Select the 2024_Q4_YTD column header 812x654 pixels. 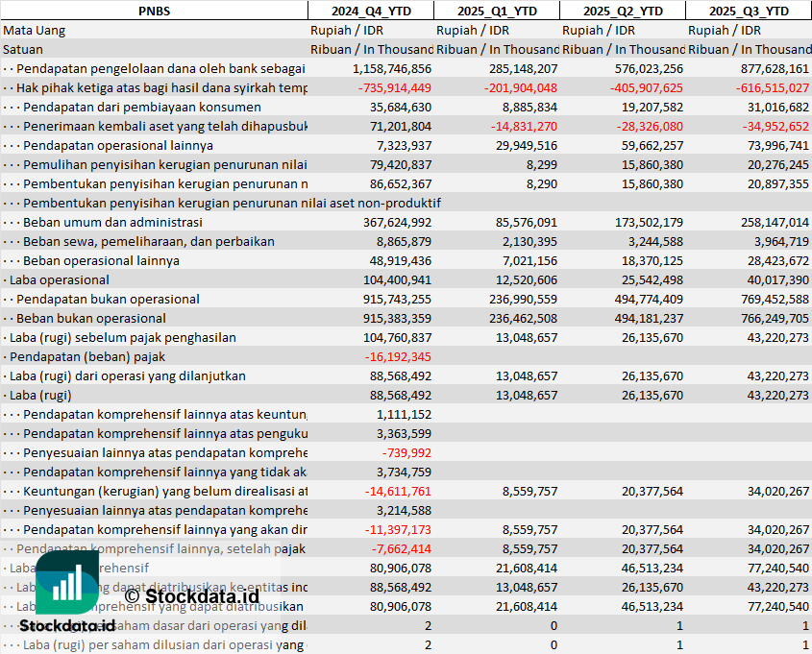(370, 11)
